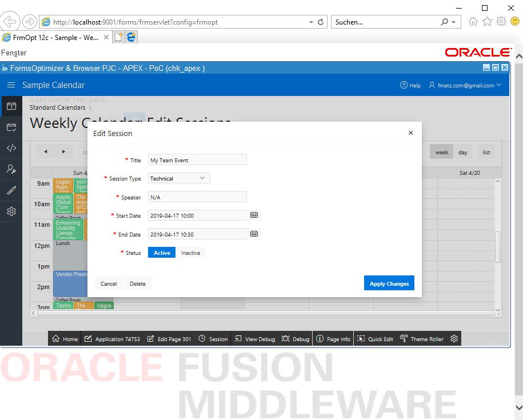Switch calendar to day view
Image resolution: width=523 pixels, height=420 pixels.
click(462, 153)
